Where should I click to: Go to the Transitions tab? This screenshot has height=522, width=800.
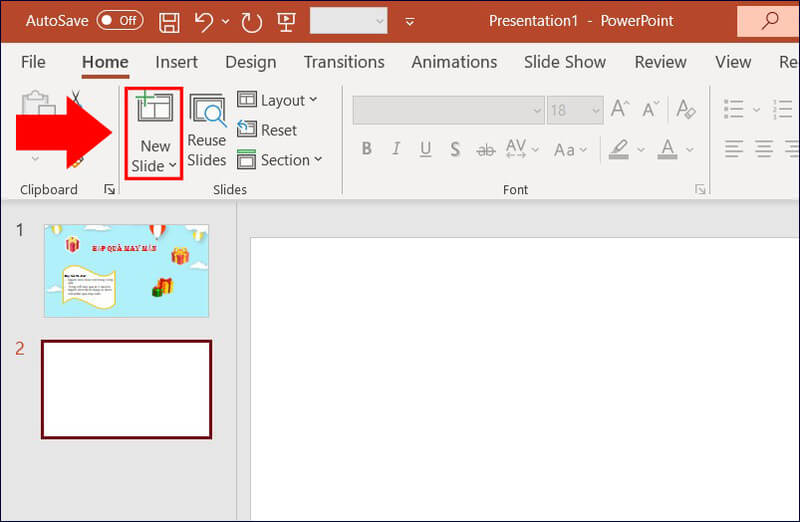pyautogui.click(x=344, y=62)
